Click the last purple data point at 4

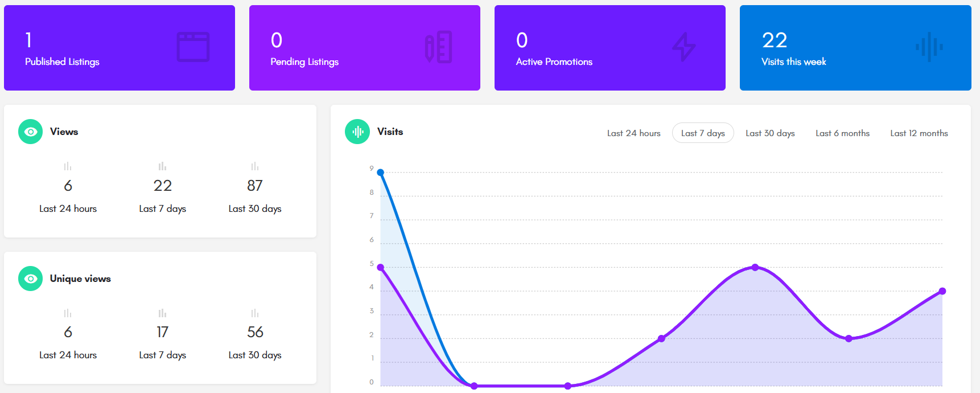pos(942,291)
